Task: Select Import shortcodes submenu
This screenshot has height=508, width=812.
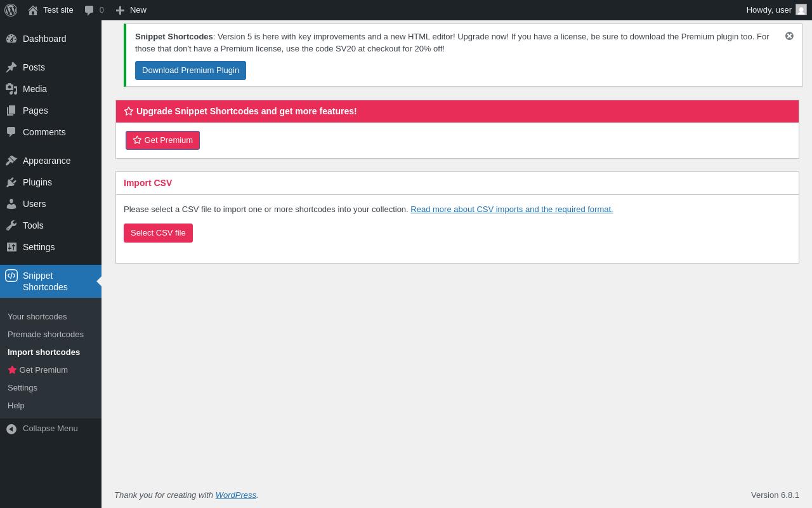Action: (44, 352)
